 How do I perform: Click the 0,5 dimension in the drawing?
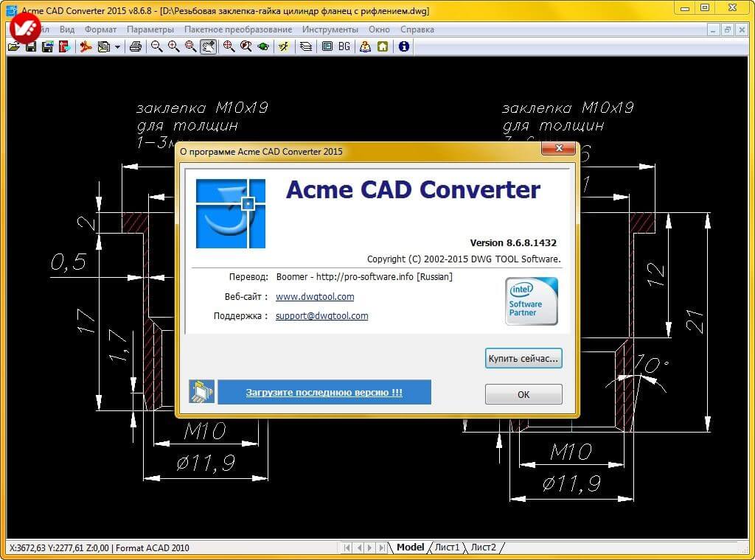click(69, 262)
